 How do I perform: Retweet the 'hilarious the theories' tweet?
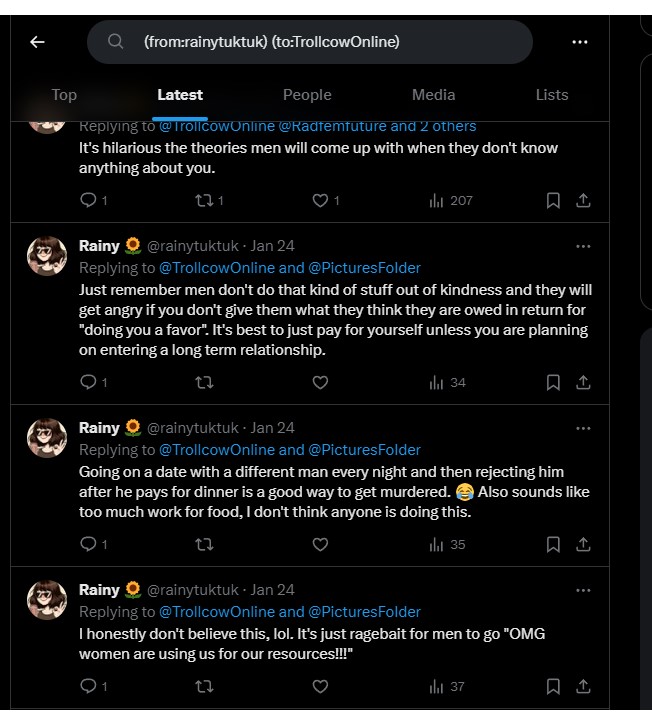[204, 201]
